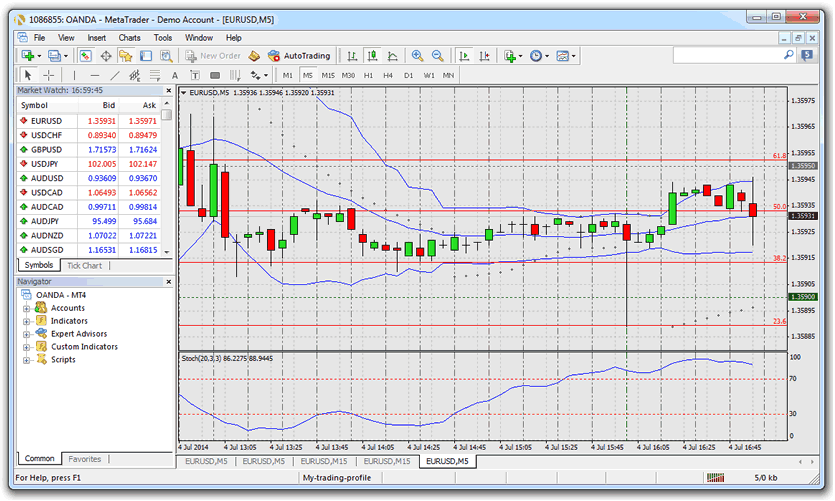Open the New Chart dropdown arrow
Screen dimensions: 835x501
click(39, 56)
